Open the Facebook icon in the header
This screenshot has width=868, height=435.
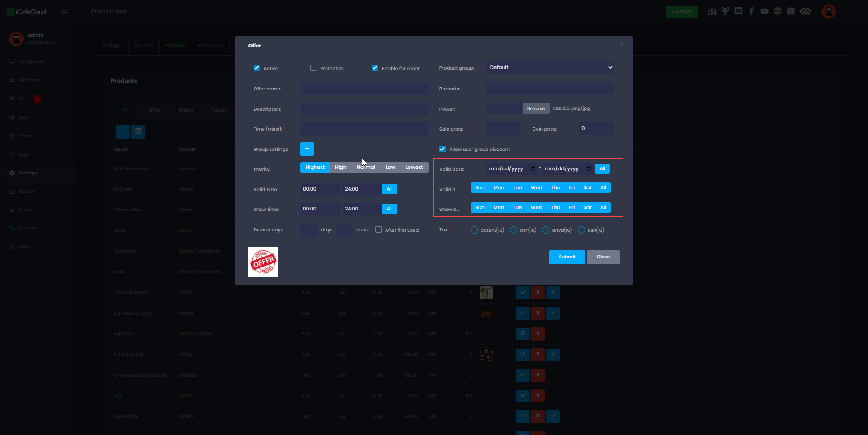point(751,11)
